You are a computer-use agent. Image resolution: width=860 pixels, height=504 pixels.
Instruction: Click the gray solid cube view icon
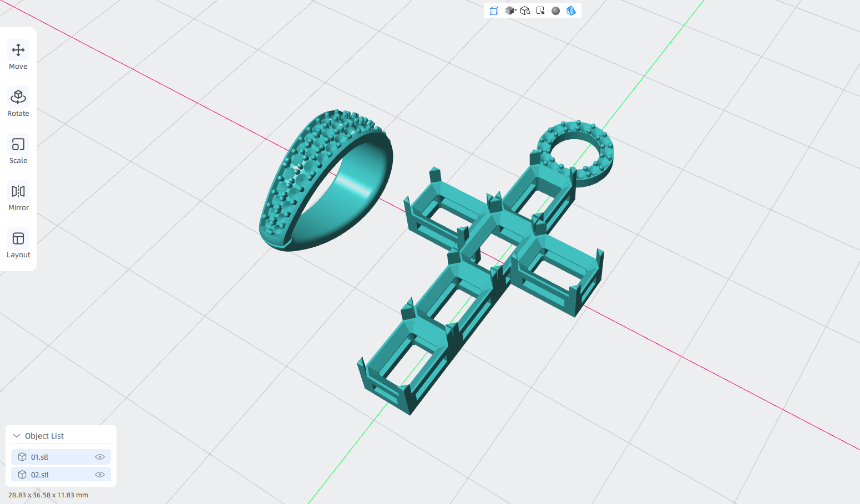coord(509,11)
